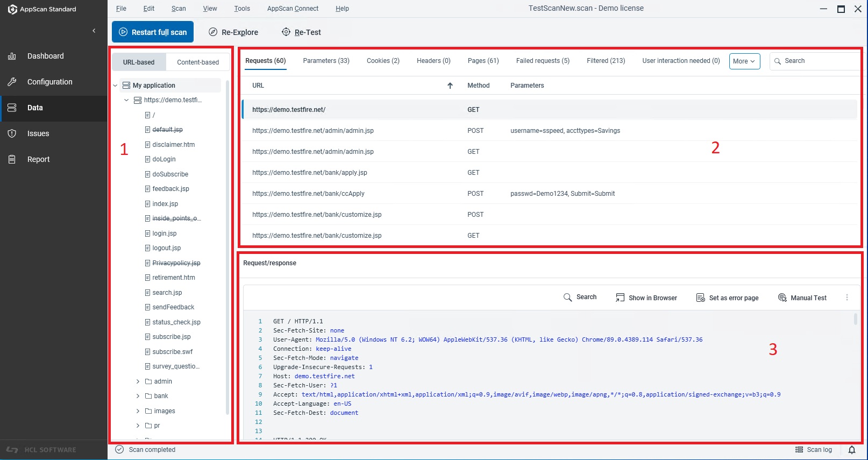Open notifications bell in status bar

click(x=852, y=450)
